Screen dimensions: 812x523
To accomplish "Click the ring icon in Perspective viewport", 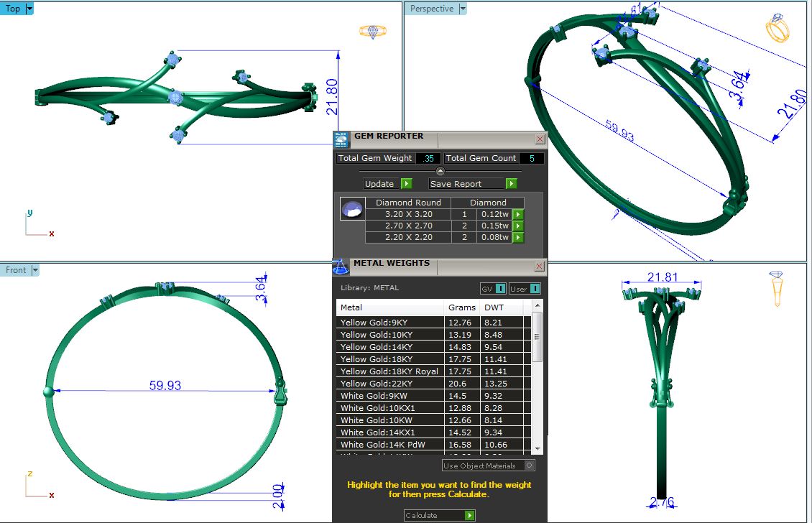I will 778,29.
